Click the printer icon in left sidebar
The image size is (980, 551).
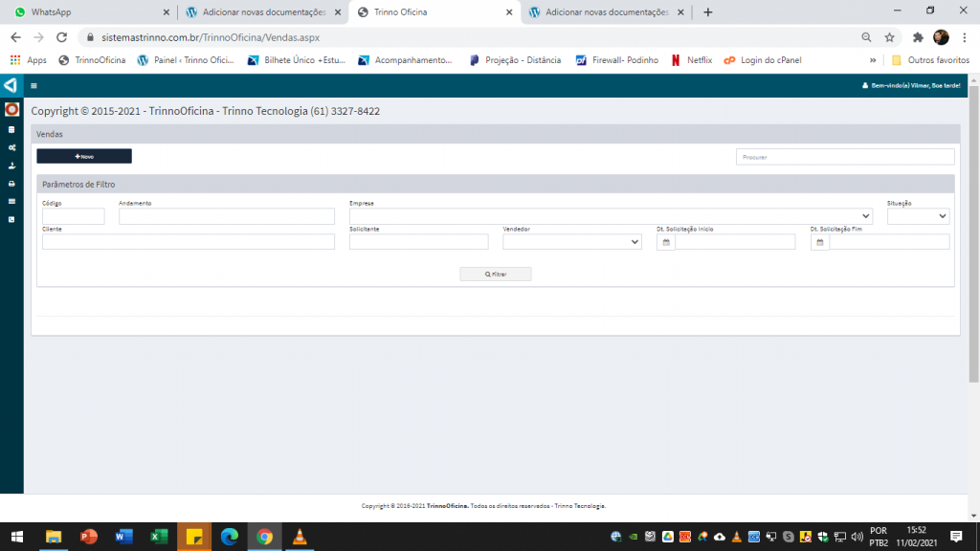click(11, 183)
